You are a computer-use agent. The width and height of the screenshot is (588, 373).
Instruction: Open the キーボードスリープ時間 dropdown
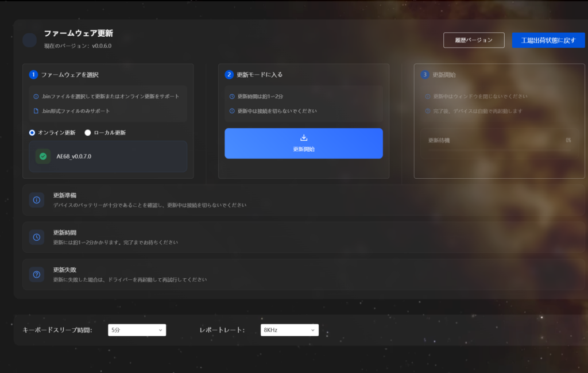137,330
